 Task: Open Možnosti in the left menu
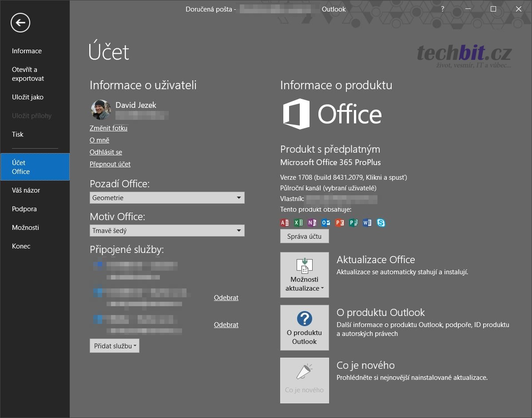(x=25, y=228)
